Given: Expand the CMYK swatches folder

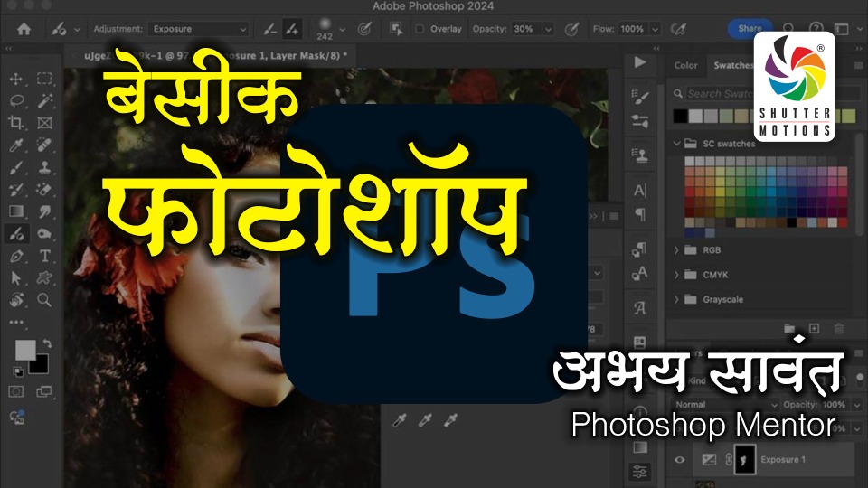Looking at the screenshot, I should [676, 274].
